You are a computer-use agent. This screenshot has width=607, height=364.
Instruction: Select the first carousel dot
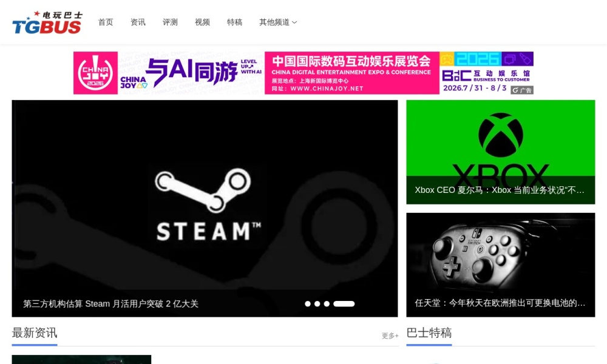tap(308, 304)
